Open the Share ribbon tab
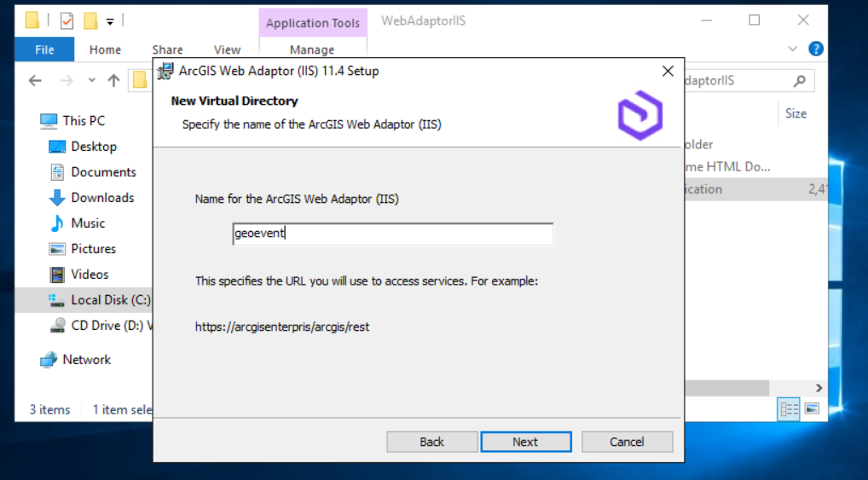The height and width of the screenshot is (480, 868). [x=167, y=49]
